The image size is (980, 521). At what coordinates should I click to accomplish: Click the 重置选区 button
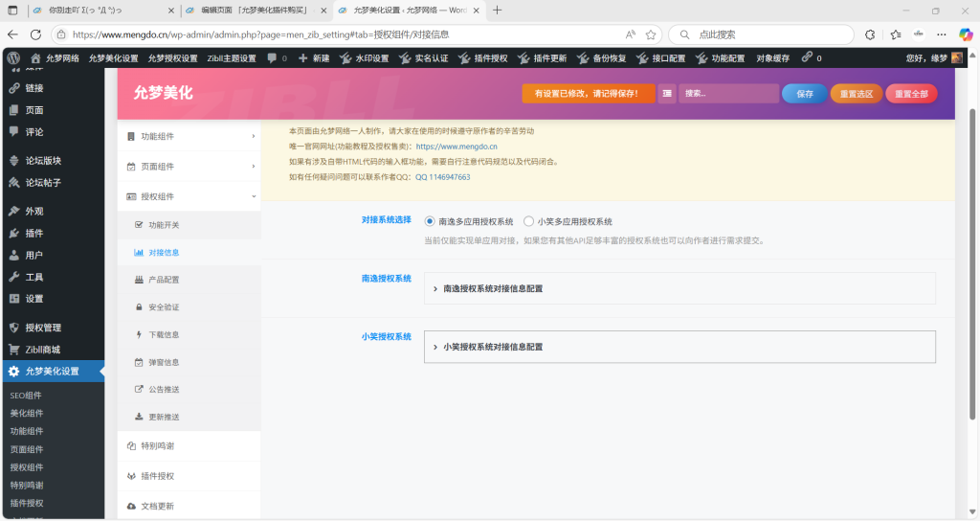pyautogui.click(x=857, y=94)
